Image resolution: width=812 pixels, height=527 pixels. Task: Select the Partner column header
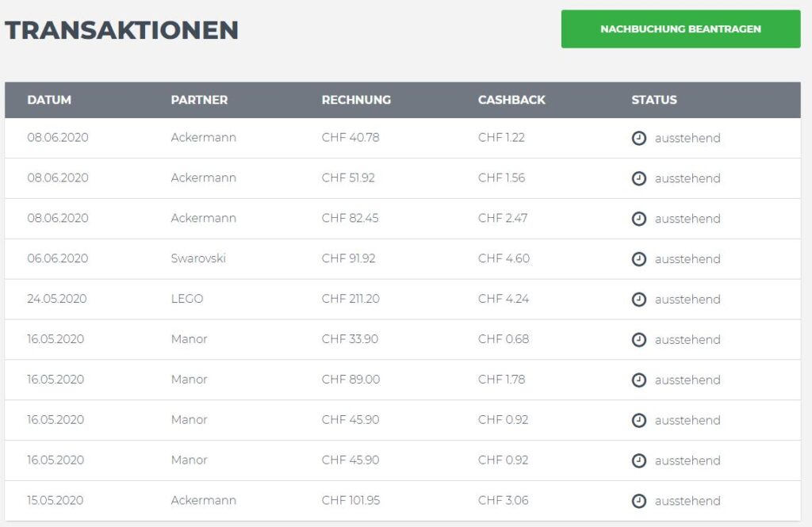(199, 100)
